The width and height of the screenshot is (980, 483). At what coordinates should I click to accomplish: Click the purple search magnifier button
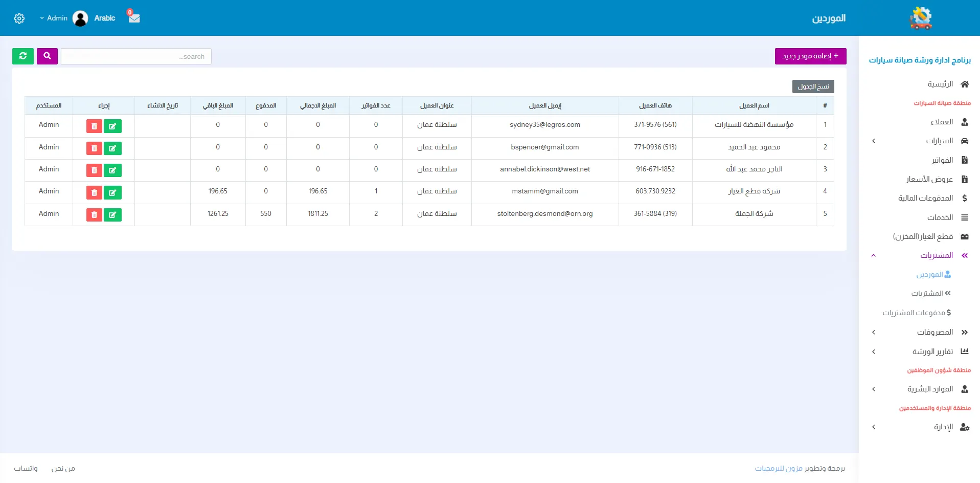pos(47,56)
